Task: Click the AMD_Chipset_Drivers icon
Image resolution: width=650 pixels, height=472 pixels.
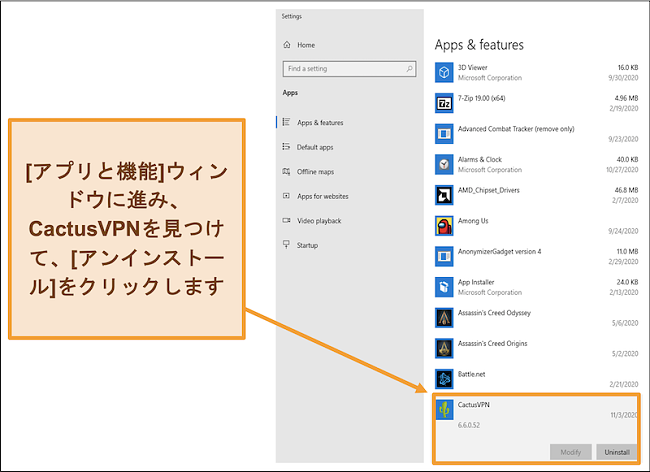Action: point(444,195)
